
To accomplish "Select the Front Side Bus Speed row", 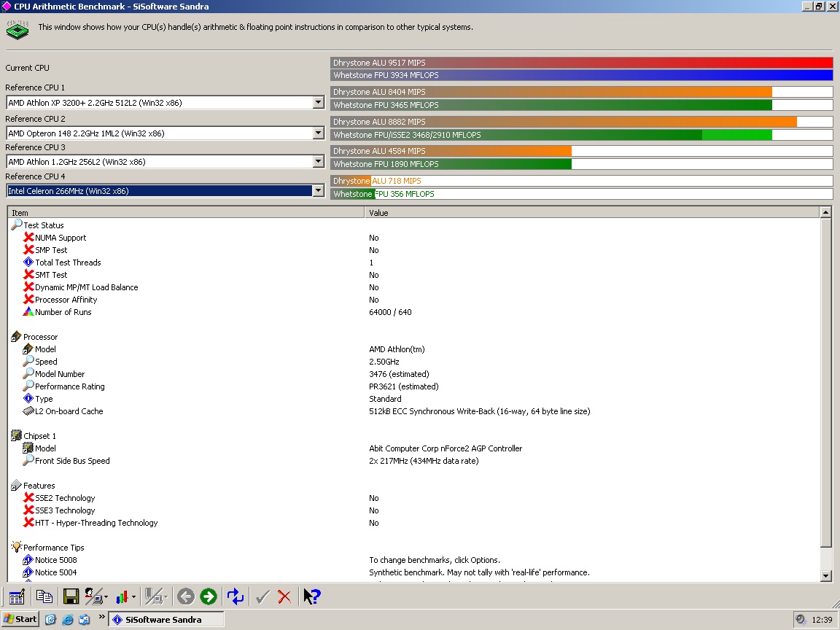I will 414,461.
